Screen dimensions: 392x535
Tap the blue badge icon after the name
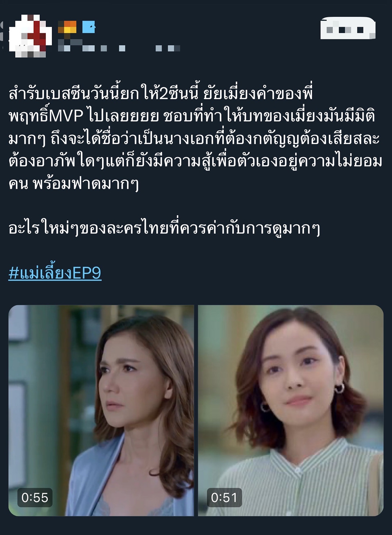coord(88,27)
